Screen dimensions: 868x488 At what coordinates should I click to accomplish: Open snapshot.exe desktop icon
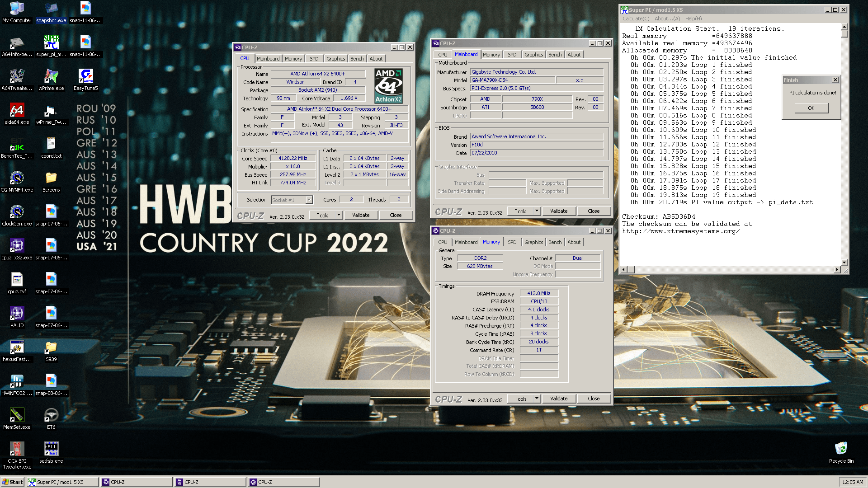point(51,12)
